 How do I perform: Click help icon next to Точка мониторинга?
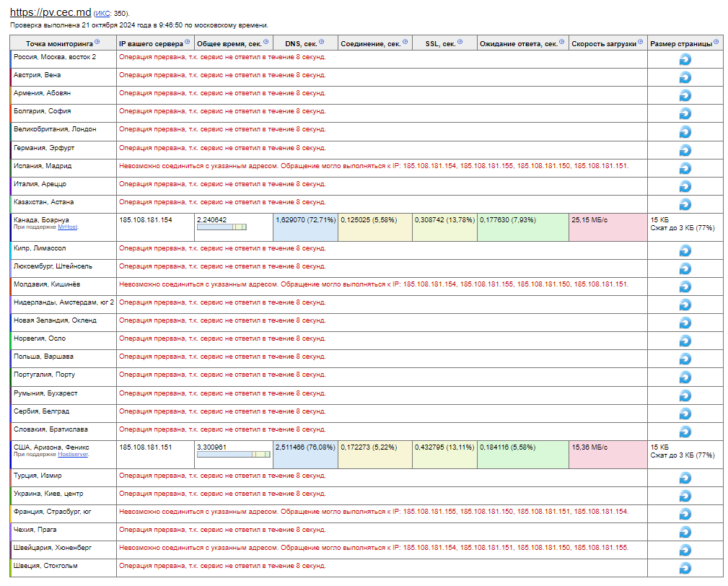tap(97, 42)
